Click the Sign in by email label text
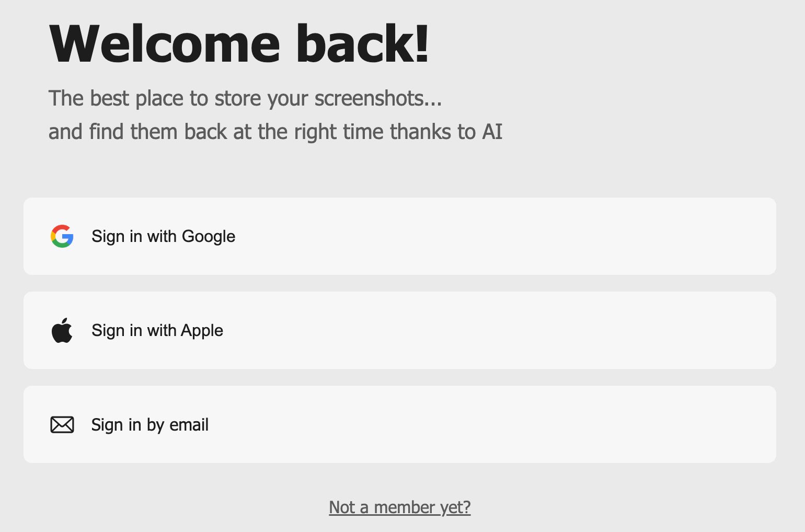Screen dimensions: 805x532 click(149, 424)
